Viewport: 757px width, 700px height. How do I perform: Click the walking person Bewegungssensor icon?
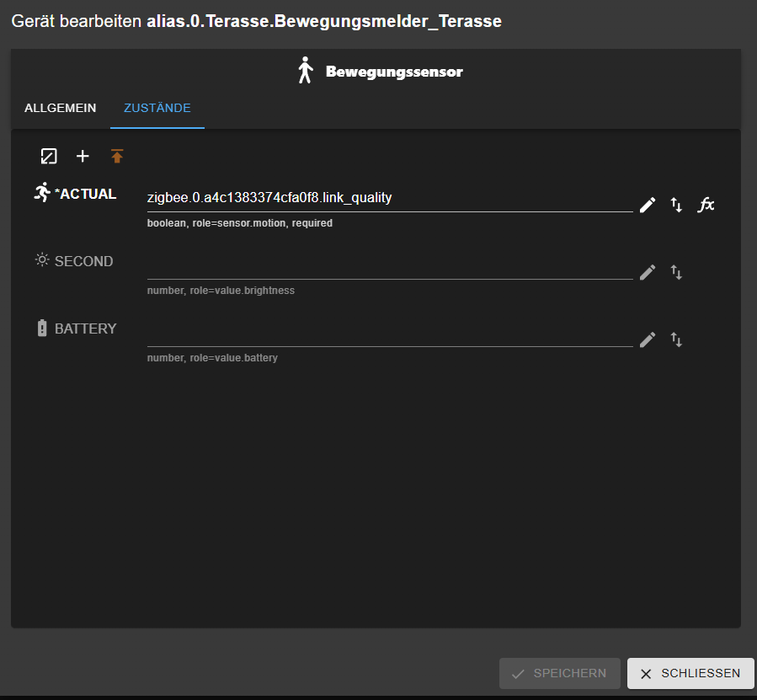point(305,72)
